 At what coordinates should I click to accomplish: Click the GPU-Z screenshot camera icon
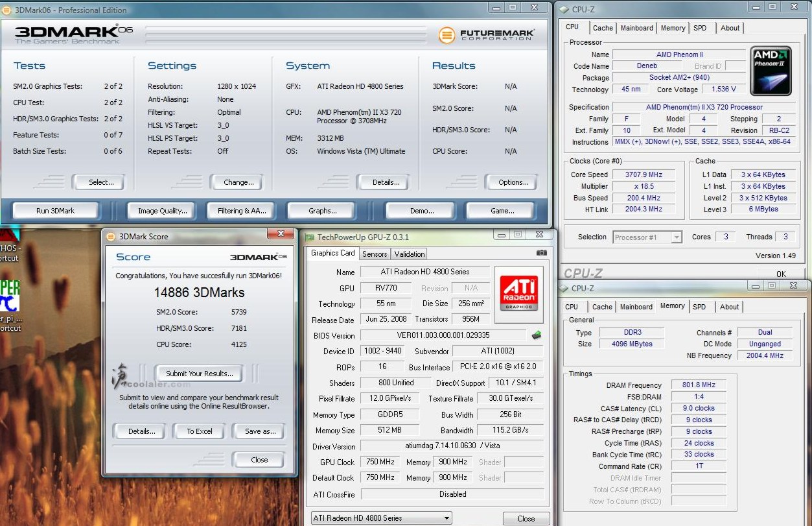click(541, 253)
